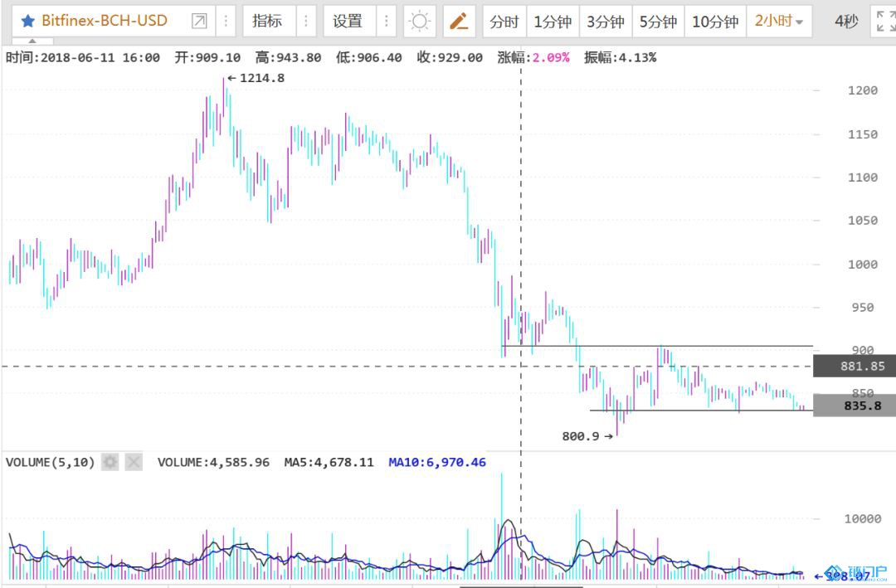Image resolution: width=896 pixels, height=588 pixels.
Task: Remove the VOLUME indicator with X icon
Action: tap(134, 462)
